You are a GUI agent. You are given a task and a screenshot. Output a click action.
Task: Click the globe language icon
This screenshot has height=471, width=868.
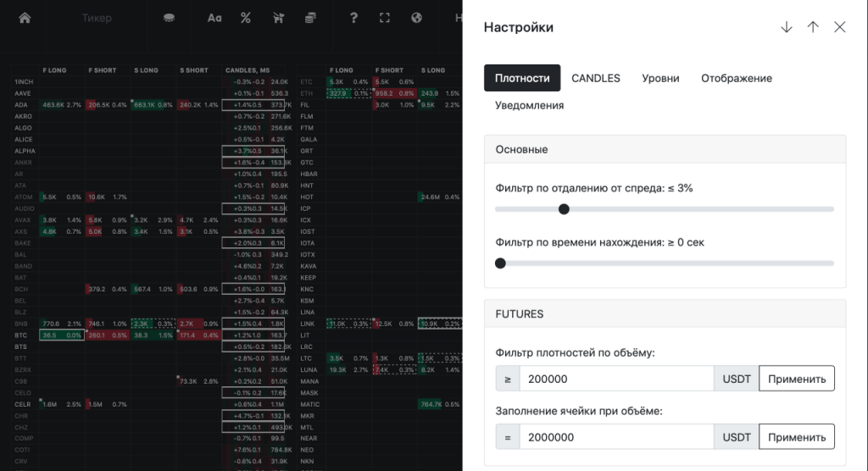[x=416, y=18]
